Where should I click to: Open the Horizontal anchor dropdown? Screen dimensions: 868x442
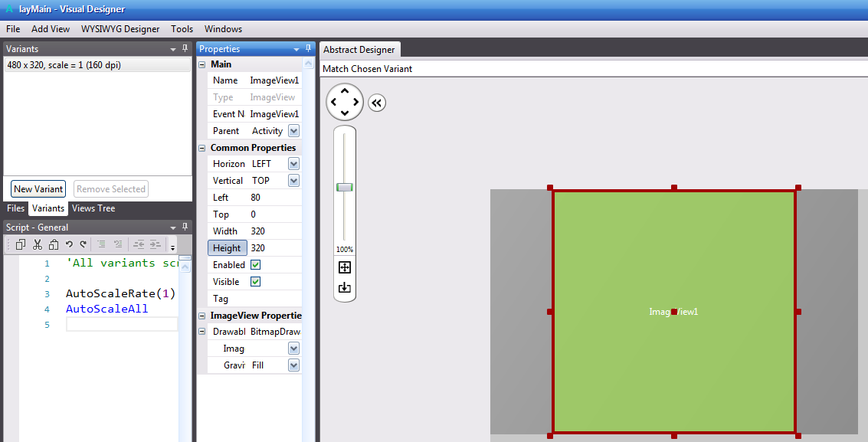[x=294, y=164]
